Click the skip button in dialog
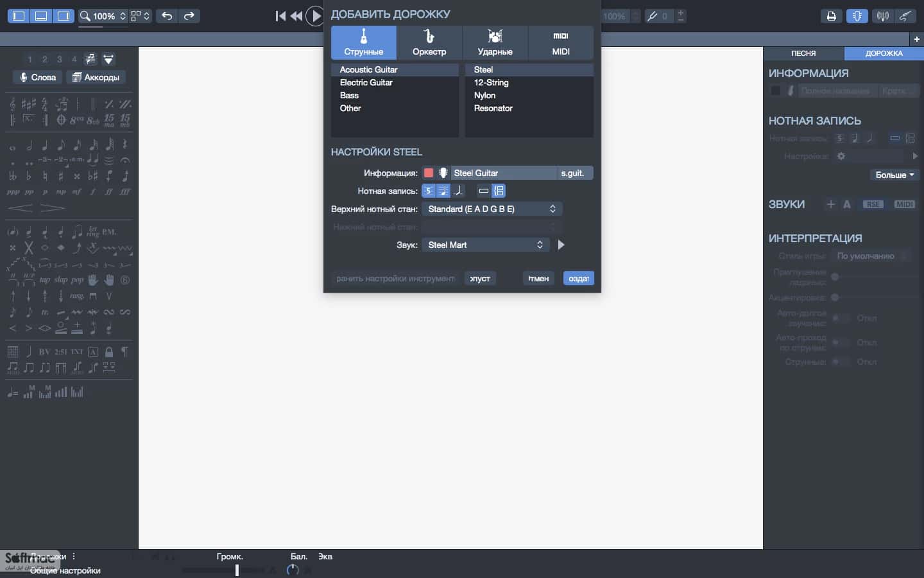 pos(480,278)
